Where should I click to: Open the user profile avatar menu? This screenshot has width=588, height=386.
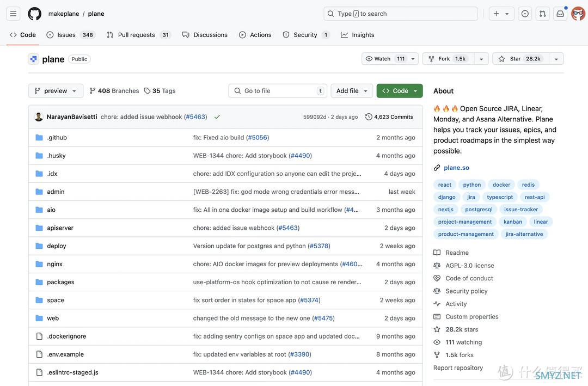click(x=578, y=14)
